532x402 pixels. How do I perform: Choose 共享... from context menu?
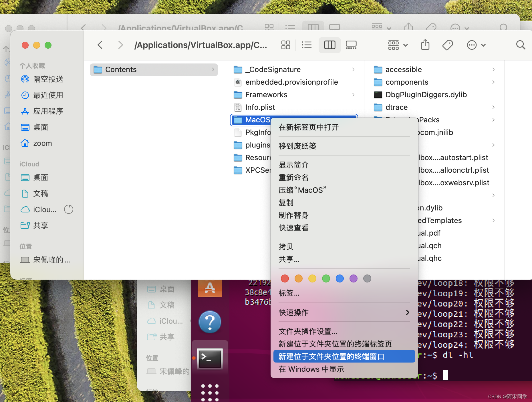(x=344, y=259)
